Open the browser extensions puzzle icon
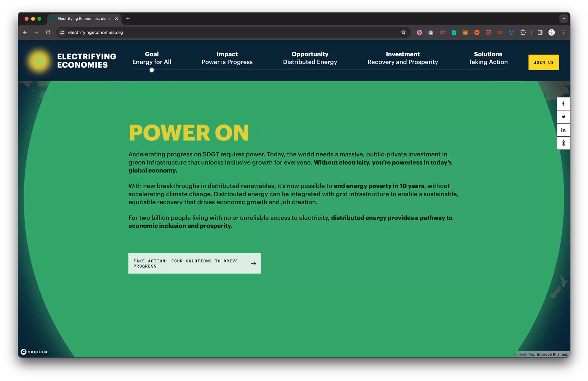The image size is (588, 381). click(523, 32)
